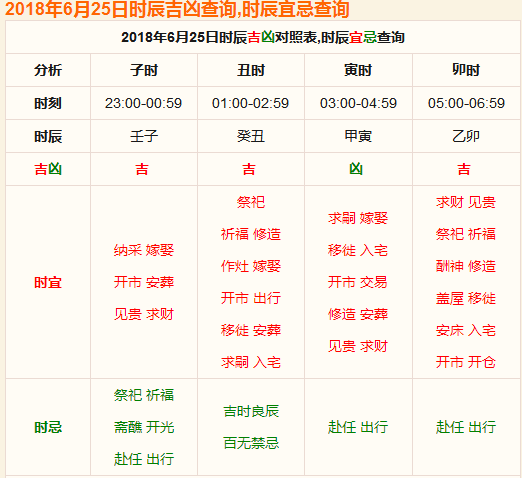Click the green 凶 value under 寅时
This screenshot has height=478, width=522.
pos(356,169)
